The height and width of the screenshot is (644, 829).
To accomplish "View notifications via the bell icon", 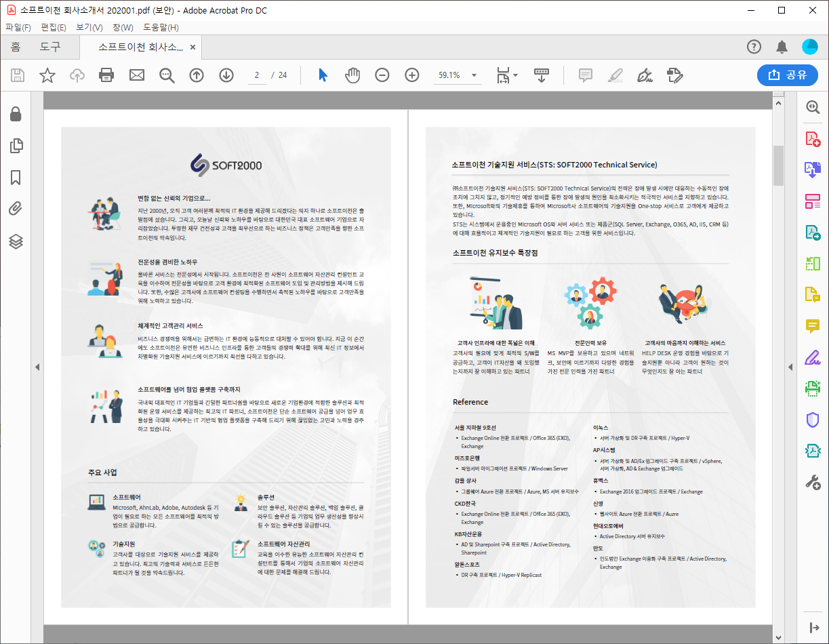I will pyautogui.click(x=782, y=47).
